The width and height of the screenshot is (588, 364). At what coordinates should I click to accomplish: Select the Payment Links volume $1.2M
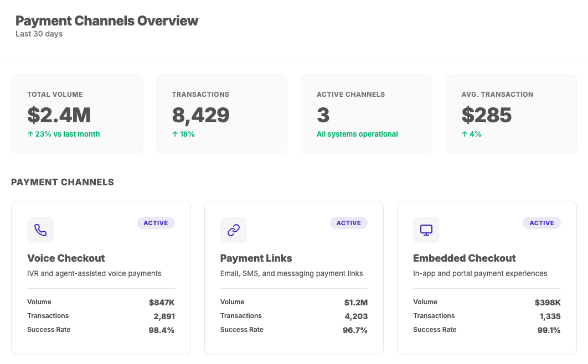point(355,303)
